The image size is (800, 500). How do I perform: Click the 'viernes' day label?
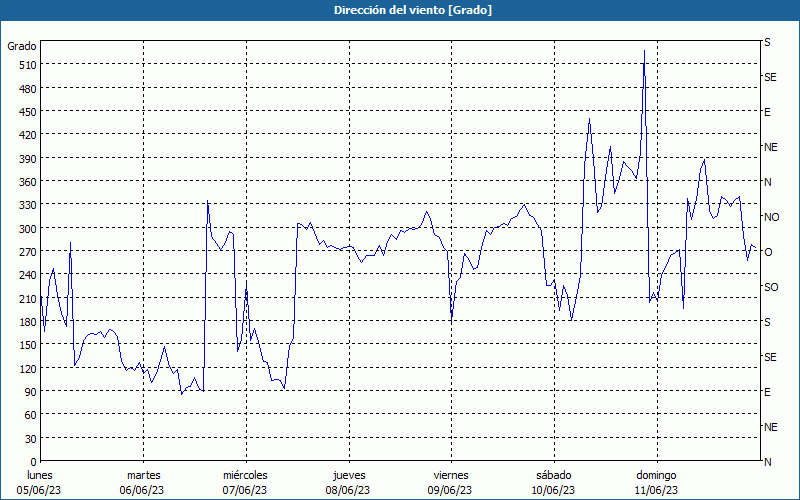coord(451,475)
